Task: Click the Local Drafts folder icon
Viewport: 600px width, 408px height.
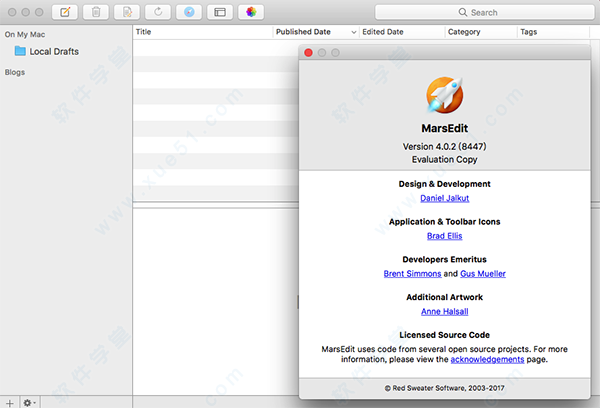Action: click(20, 51)
